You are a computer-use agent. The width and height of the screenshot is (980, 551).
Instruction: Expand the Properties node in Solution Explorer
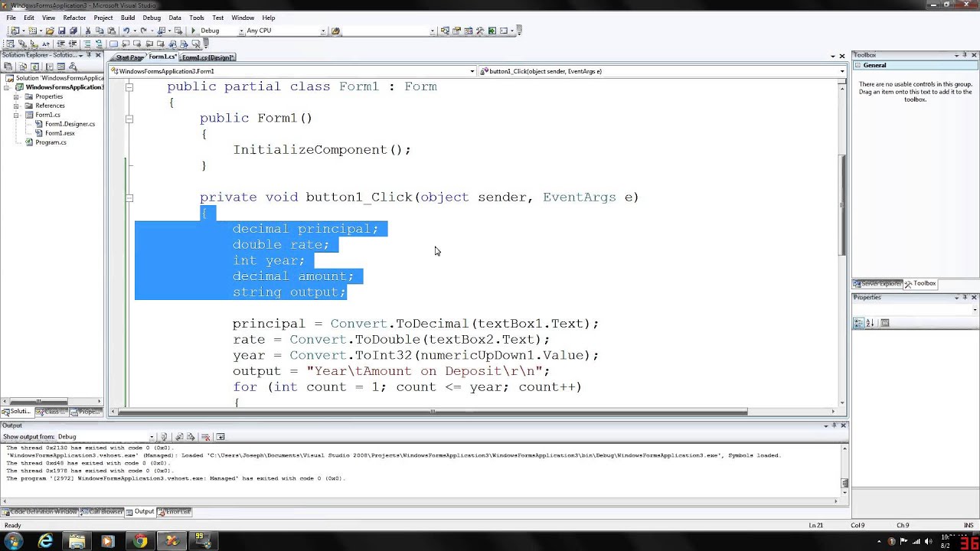click(16, 96)
